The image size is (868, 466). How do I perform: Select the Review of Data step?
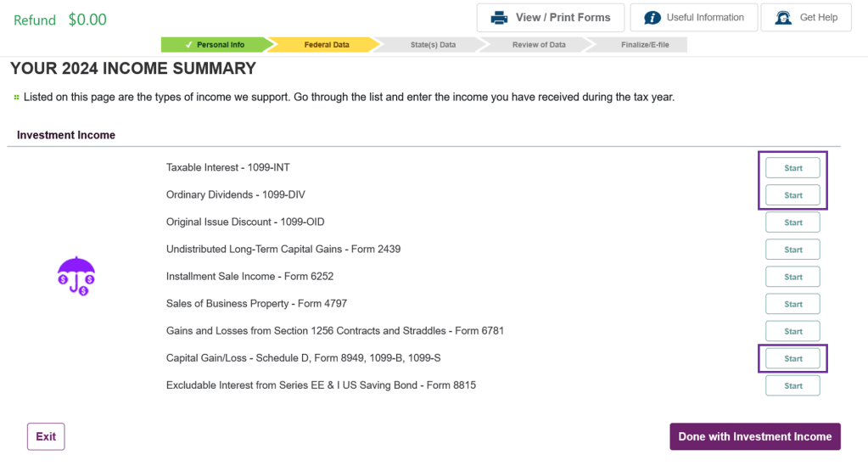coord(538,45)
